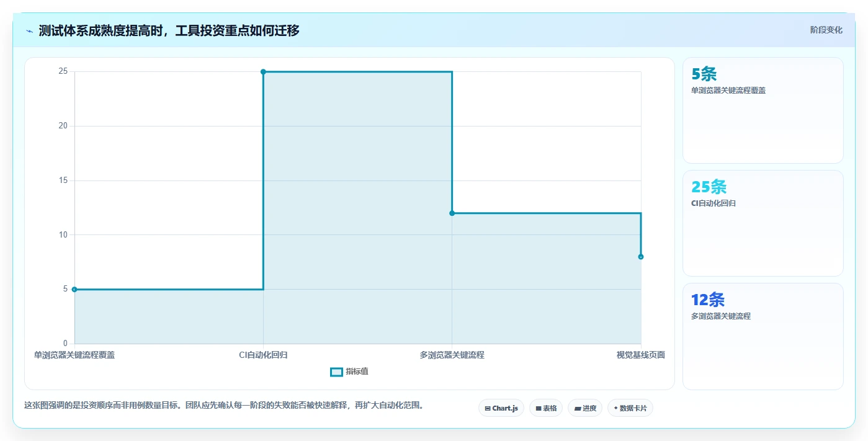Click x-axis label 多浏览器关键流程

point(452,355)
